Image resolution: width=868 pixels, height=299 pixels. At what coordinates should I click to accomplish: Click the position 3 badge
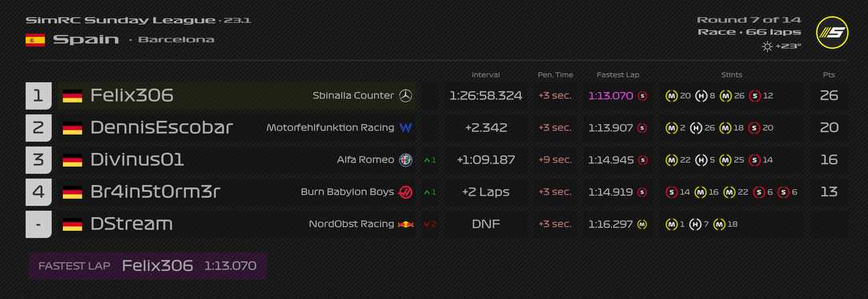(x=38, y=160)
